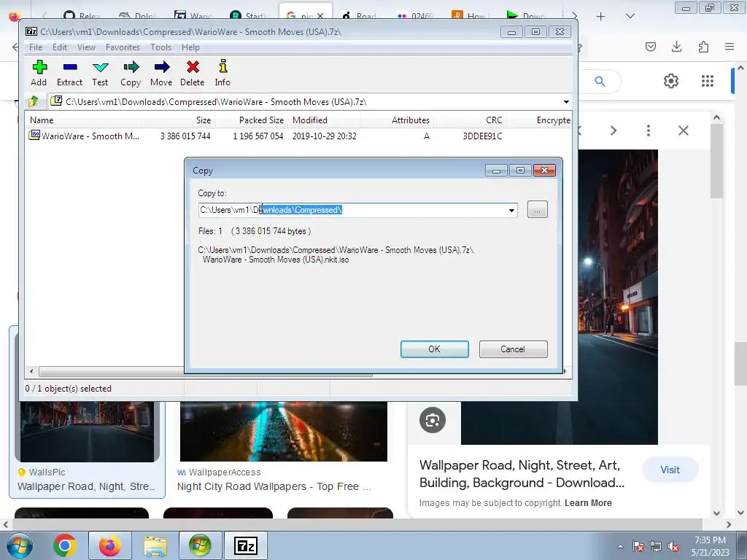Expand the Copy to path dropdown
The height and width of the screenshot is (560, 747).
pyautogui.click(x=511, y=210)
